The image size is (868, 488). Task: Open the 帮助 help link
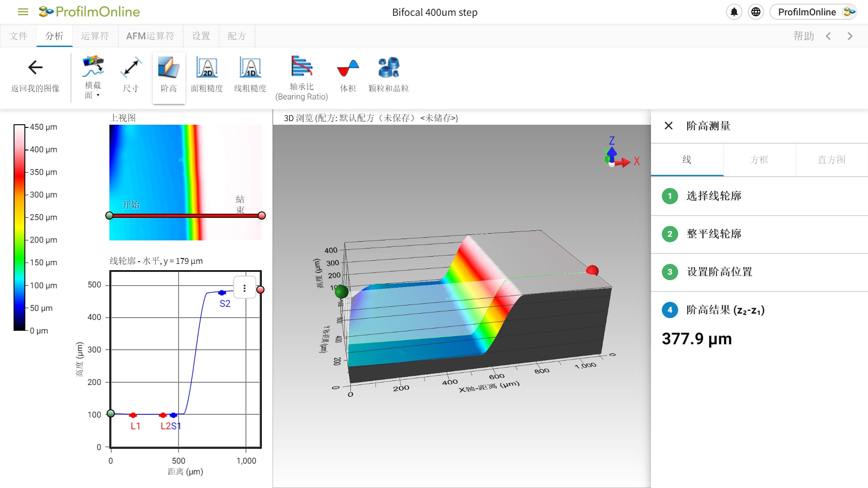click(803, 36)
